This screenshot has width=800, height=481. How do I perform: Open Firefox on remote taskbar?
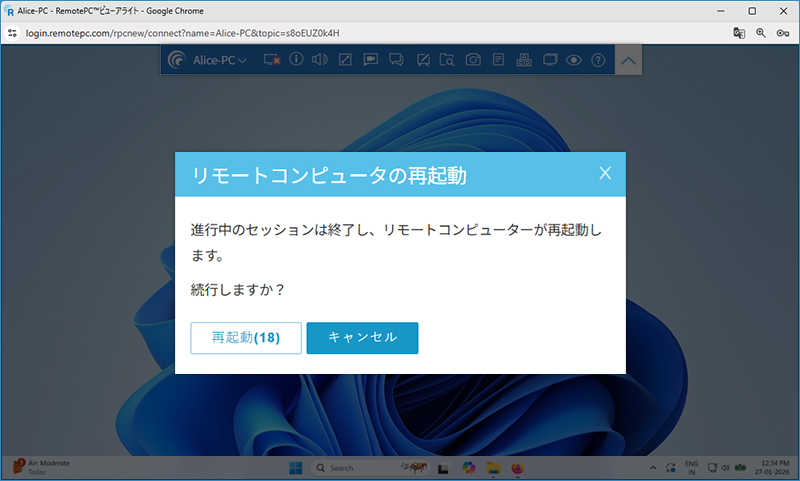517,468
